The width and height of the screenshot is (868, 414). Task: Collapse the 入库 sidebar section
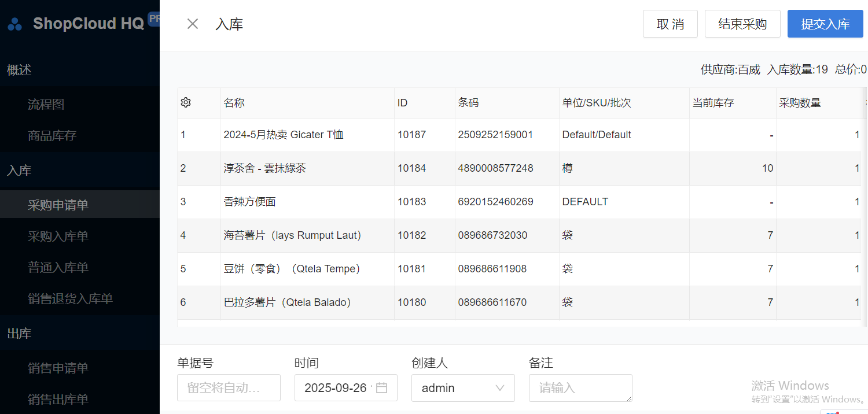(x=80, y=171)
